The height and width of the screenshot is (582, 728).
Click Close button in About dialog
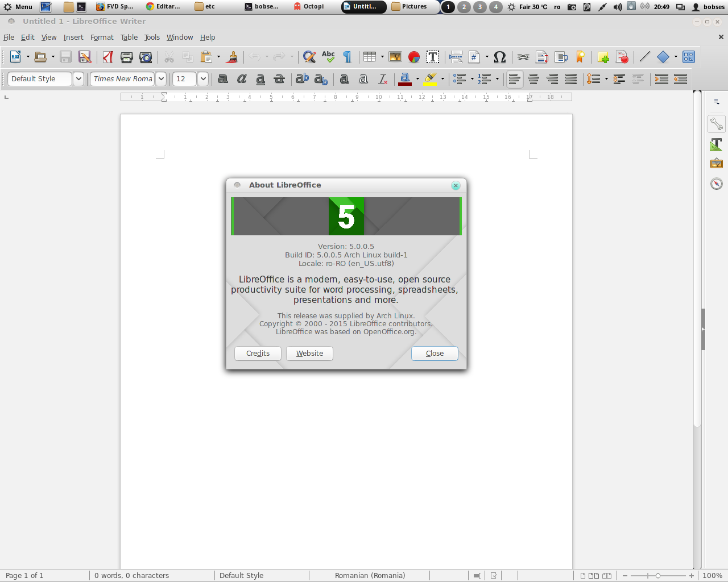click(435, 354)
